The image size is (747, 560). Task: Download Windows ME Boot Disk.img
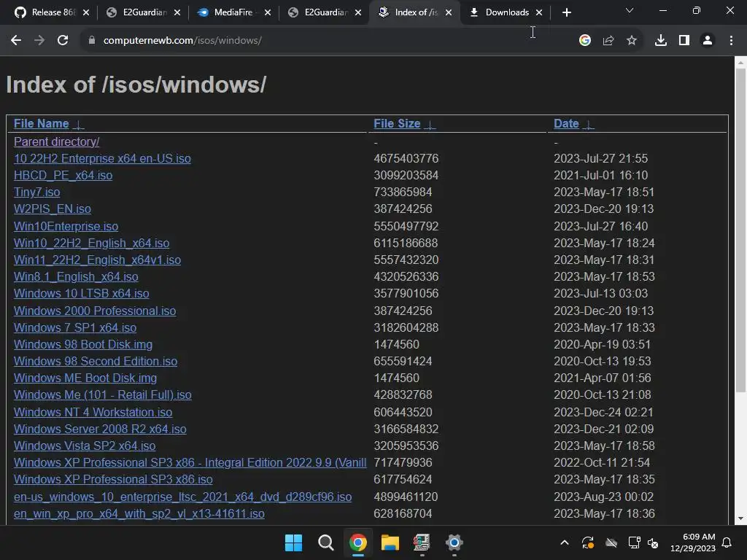(x=85, y=378)
